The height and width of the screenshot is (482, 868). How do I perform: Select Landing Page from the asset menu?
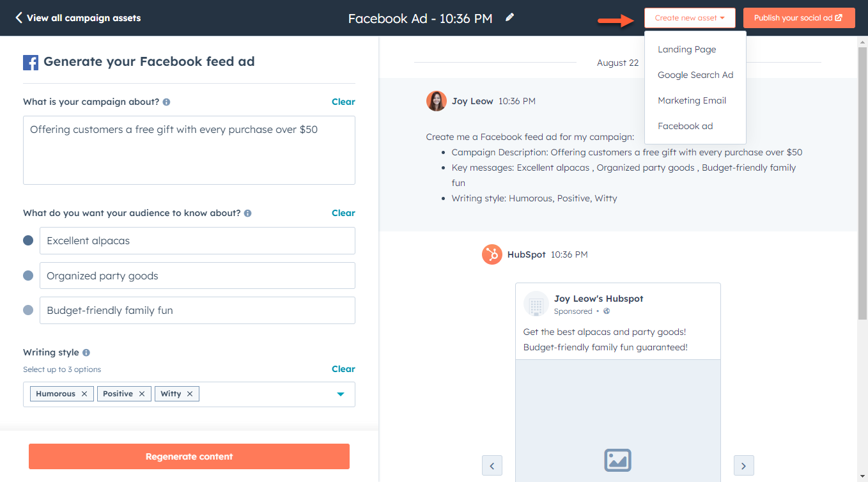686,49
